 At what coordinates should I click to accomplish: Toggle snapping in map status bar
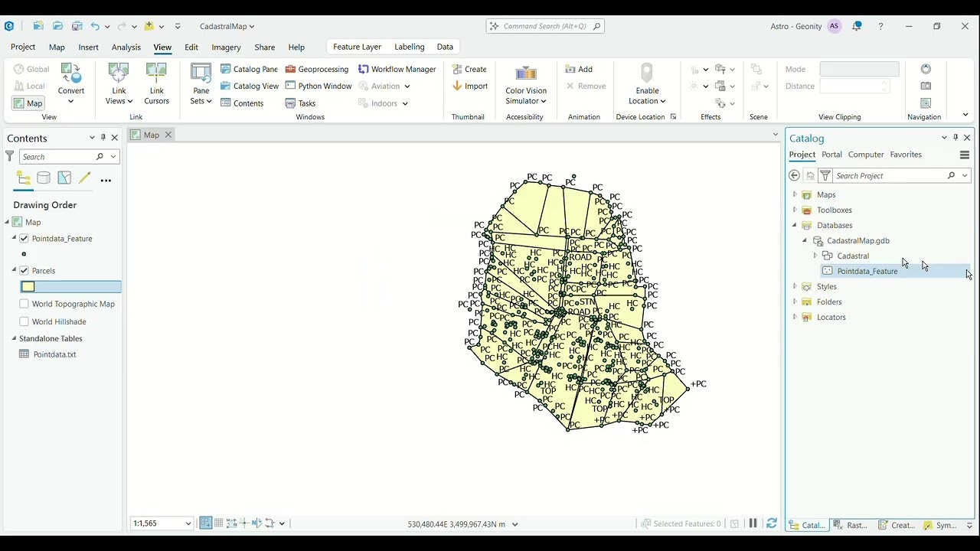tap(206, 523)
